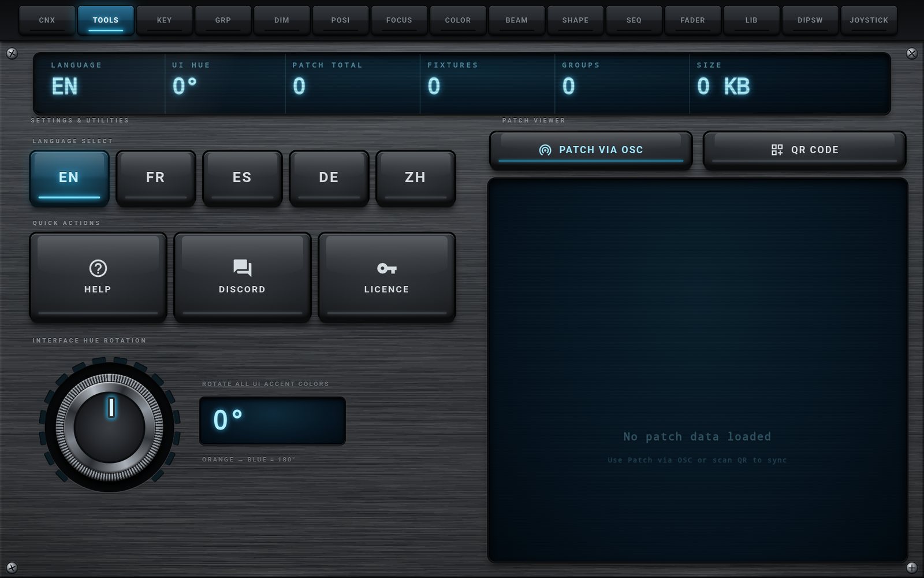Go to the DIM tab
The width and height of the screenshot is (924, 578).
point(282,20)
